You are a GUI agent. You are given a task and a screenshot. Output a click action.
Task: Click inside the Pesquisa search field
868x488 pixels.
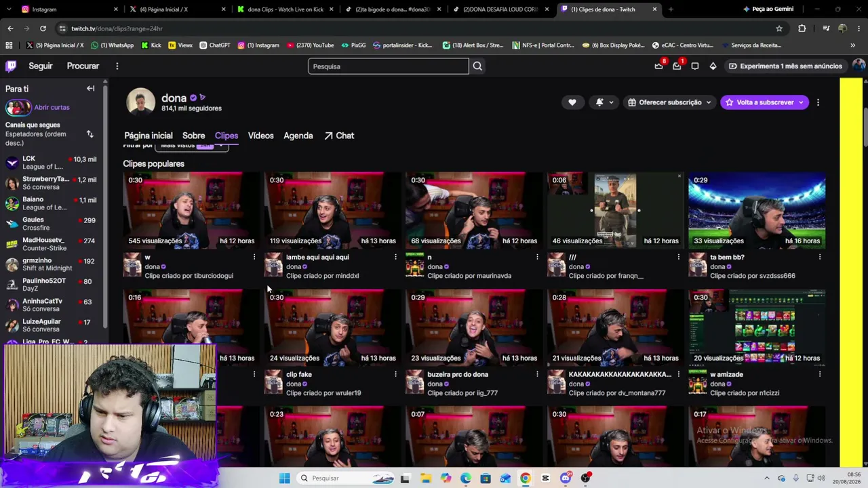pyautogui.click(x=388, y=66)
